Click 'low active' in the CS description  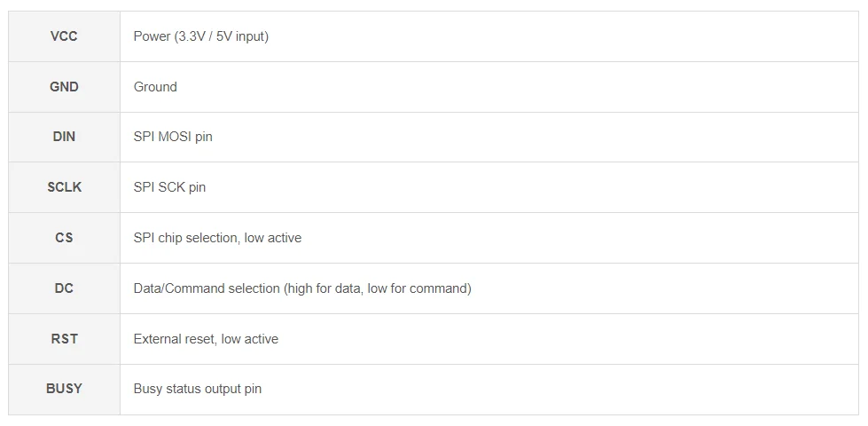(x=273, y=238)
